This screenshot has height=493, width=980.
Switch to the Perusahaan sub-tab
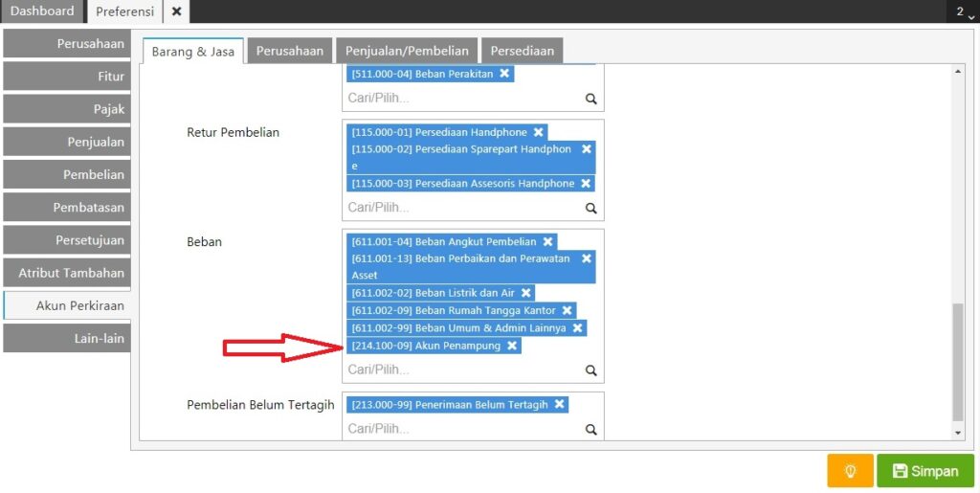coord(289,51)
